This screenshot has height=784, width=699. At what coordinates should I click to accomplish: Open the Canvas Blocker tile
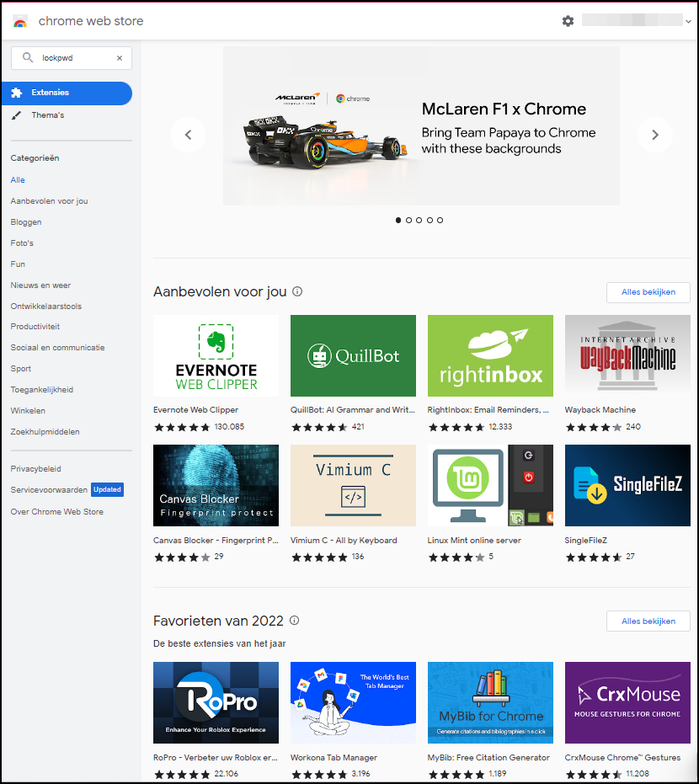click(216, 486)
